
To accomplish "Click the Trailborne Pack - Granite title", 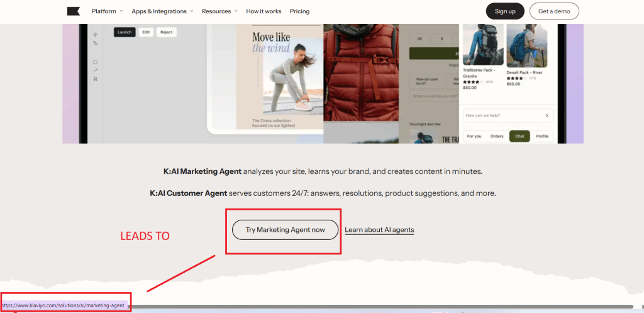I will point(478,73).
